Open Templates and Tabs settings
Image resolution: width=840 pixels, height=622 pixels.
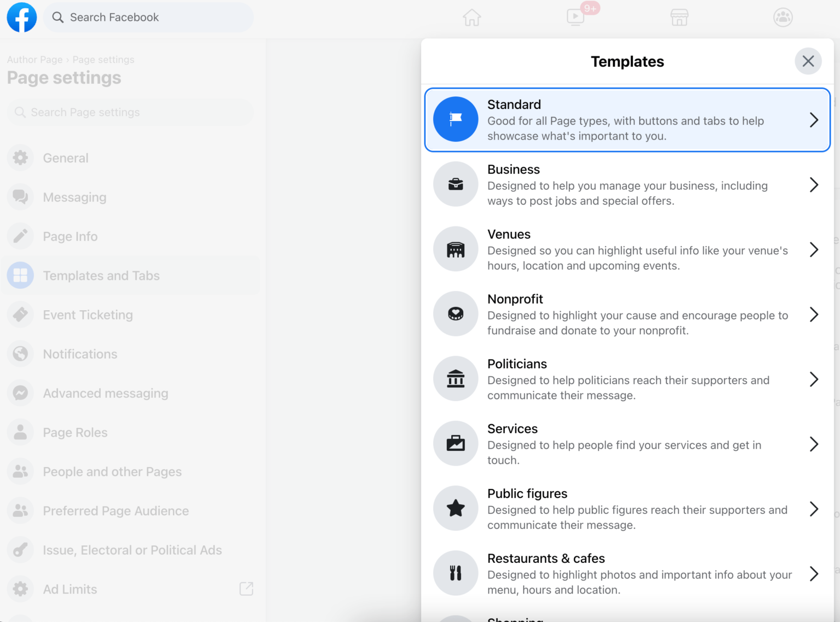point(101,276)
